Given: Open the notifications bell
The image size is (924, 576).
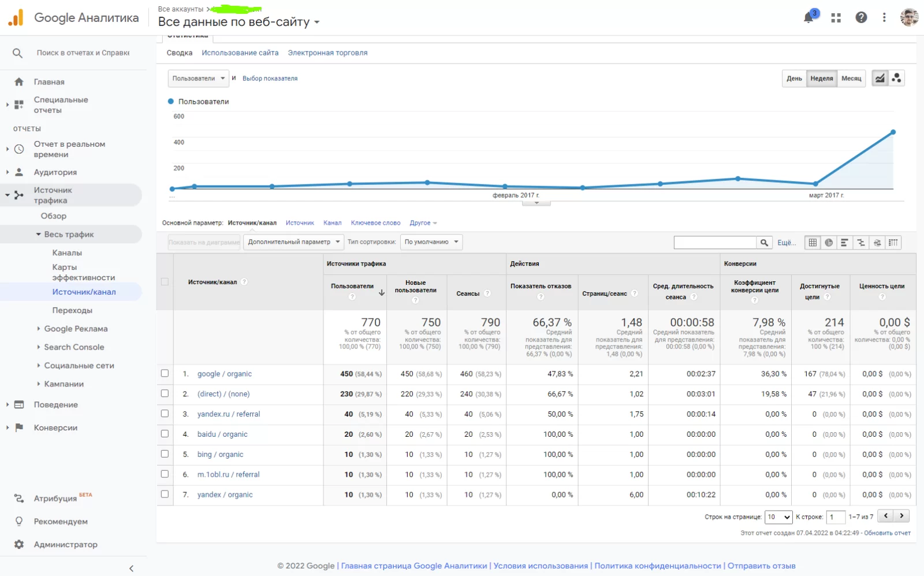Looking at the screenshot, I should (x=809, y=17).
